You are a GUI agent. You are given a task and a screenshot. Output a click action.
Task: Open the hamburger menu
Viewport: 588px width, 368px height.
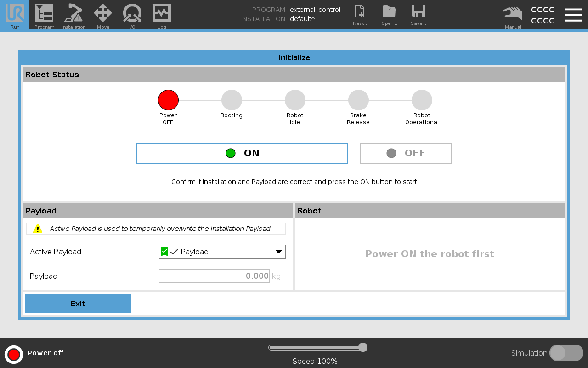pos(573,15)
